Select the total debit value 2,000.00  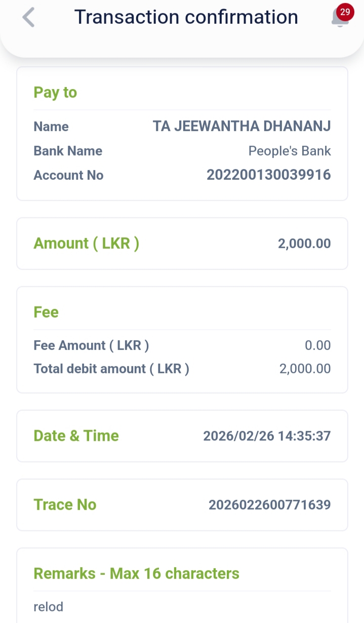pyautogui.click(x=305, y=369)
